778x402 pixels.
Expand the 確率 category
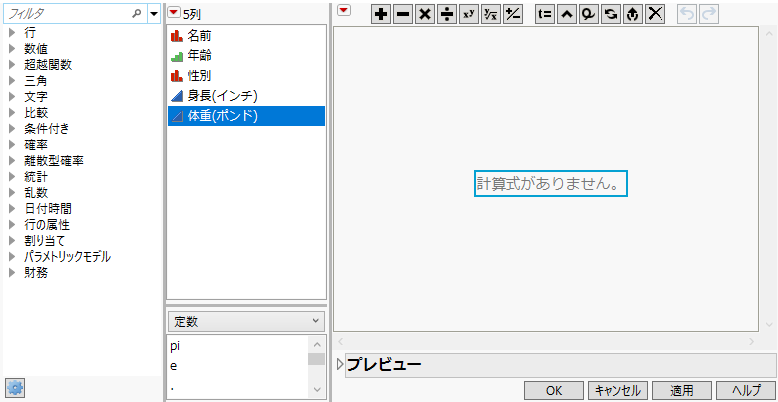12,145
